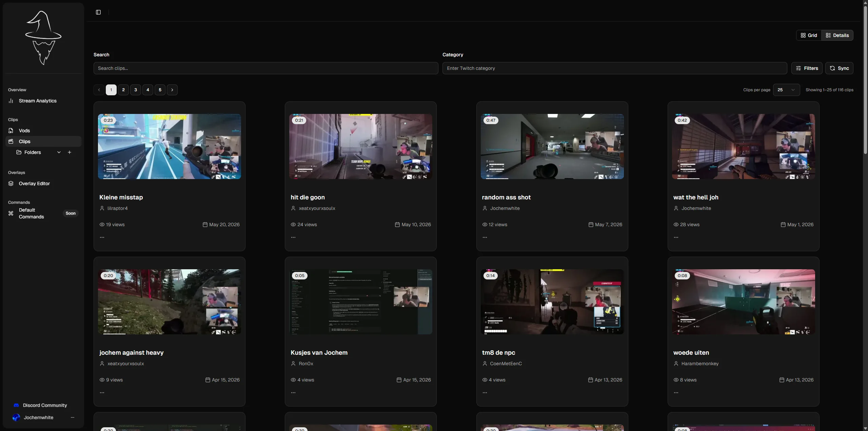Click creator name CoenMetEenC

click(x=506, y=364)
